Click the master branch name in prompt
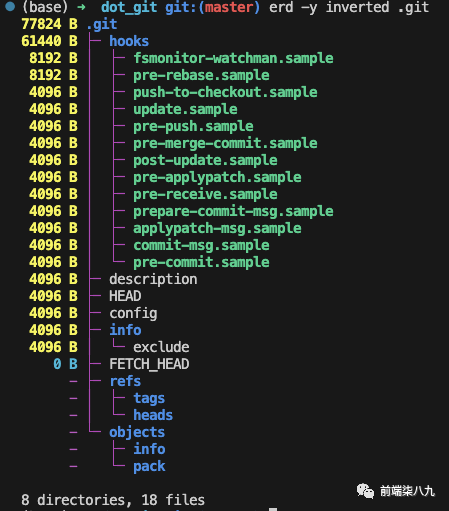This screenshot has width=449, height=511. click(229, 7)
